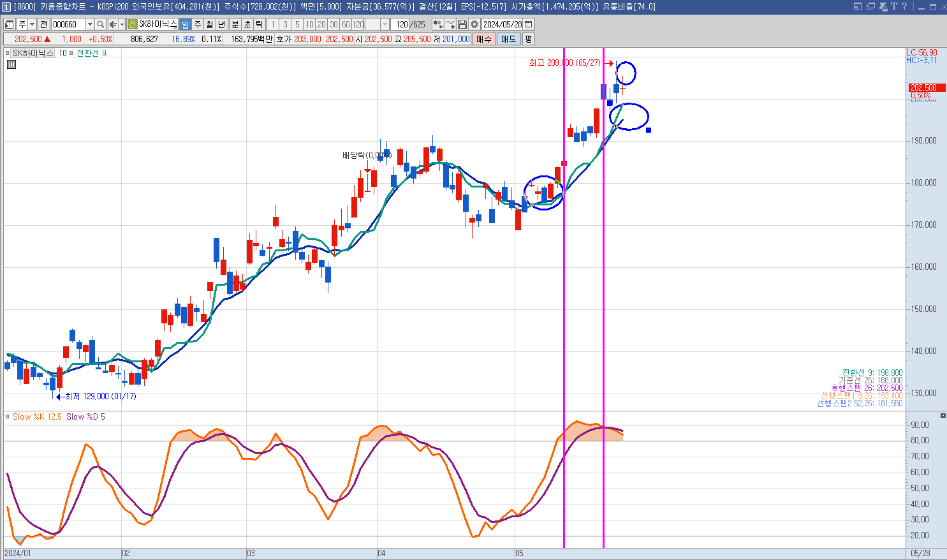Click the green 신 icon beside stock name

pyautogui.click(x=132, y=24)
